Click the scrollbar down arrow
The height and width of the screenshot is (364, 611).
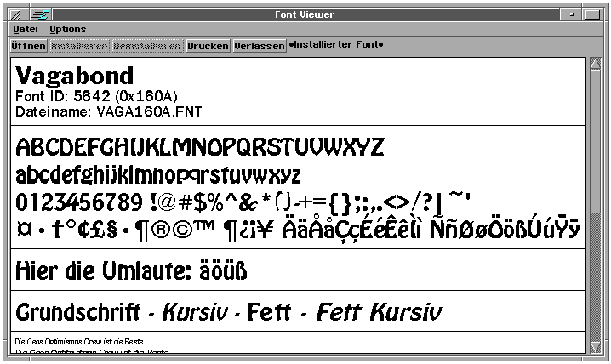pos(595,345)
